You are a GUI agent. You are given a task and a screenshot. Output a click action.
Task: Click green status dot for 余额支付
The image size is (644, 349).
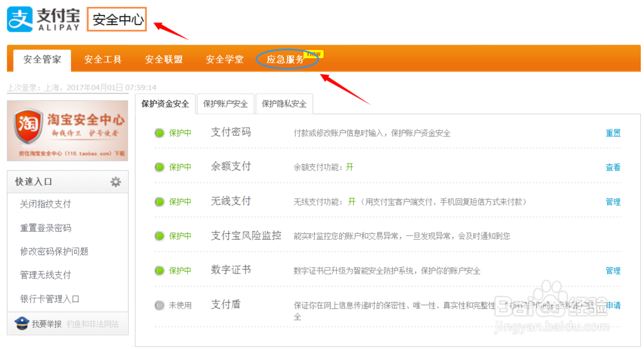159,167
